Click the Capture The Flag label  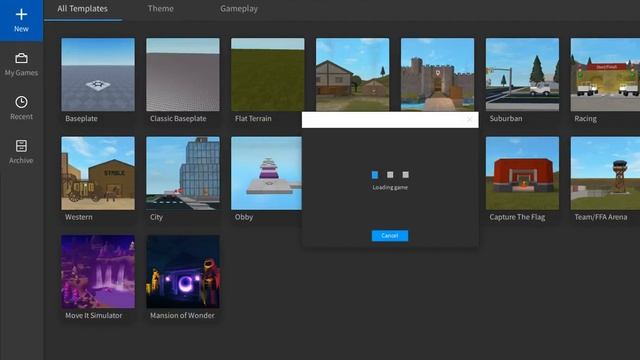[x=517, y=217]
